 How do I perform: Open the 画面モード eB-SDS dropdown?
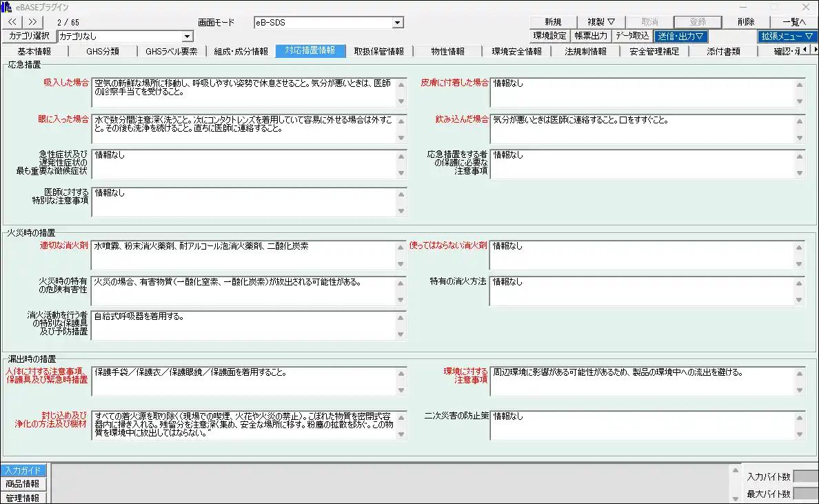pos(397,23)
